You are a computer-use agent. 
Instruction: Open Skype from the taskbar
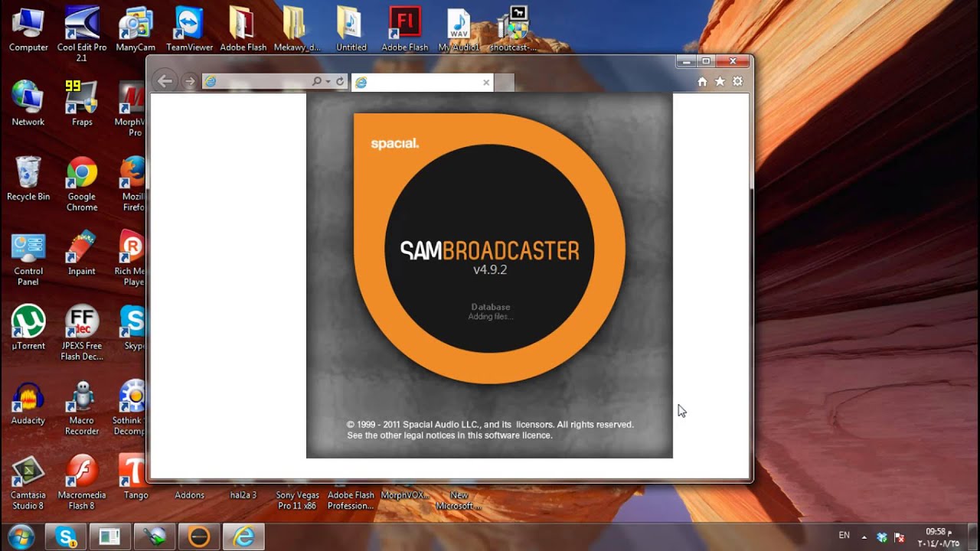point(66,536)
